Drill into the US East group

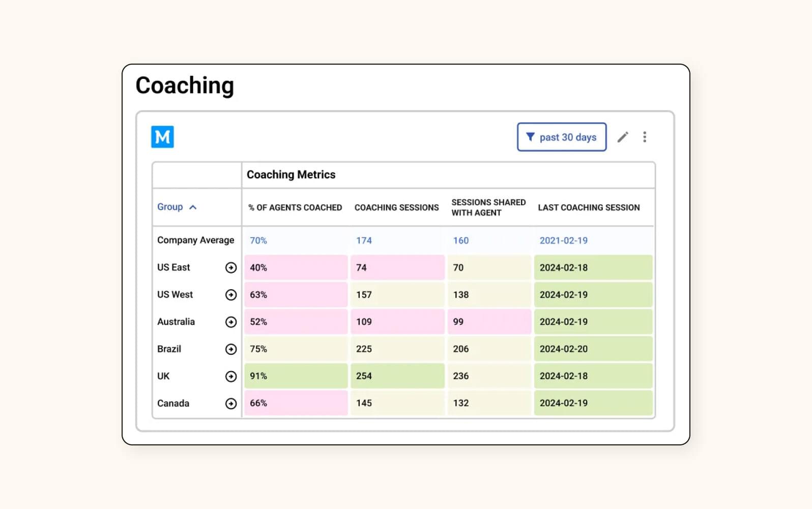point(231,267)
